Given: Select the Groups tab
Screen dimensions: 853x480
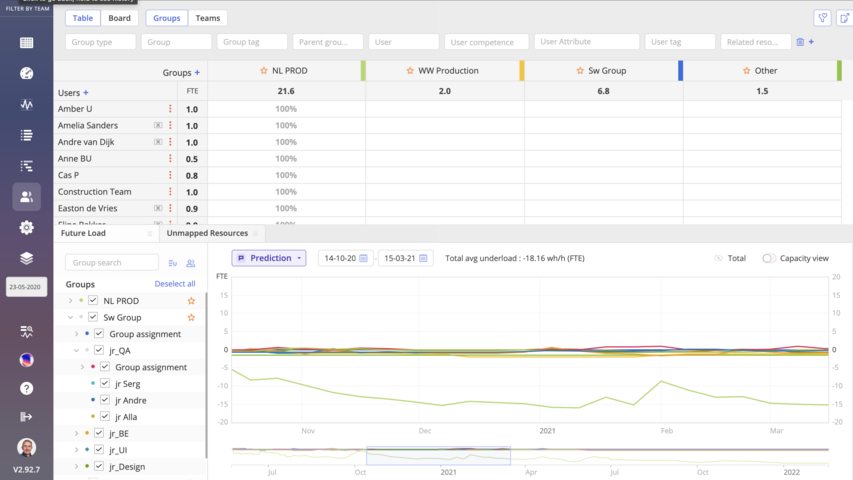Looking at the screenshot, I should coord(166,18).
